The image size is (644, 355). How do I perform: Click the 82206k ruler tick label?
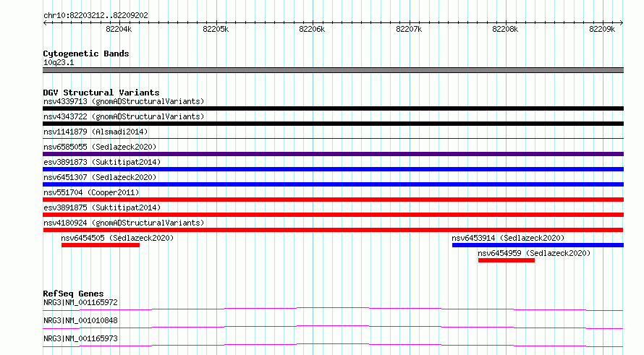[x=312, y=29]
